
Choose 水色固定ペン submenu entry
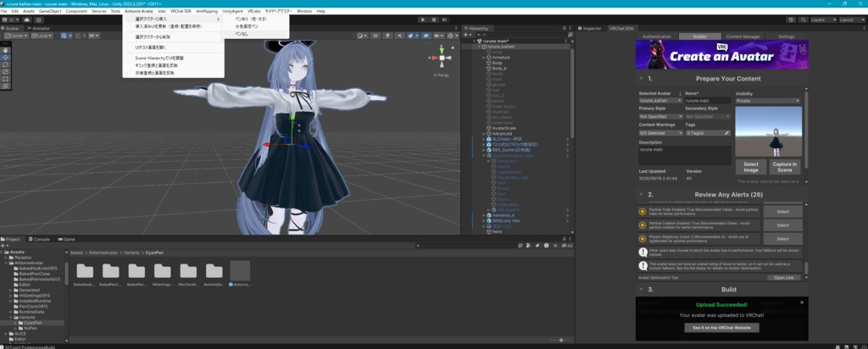pyautogui.click(x=256, y=26)
